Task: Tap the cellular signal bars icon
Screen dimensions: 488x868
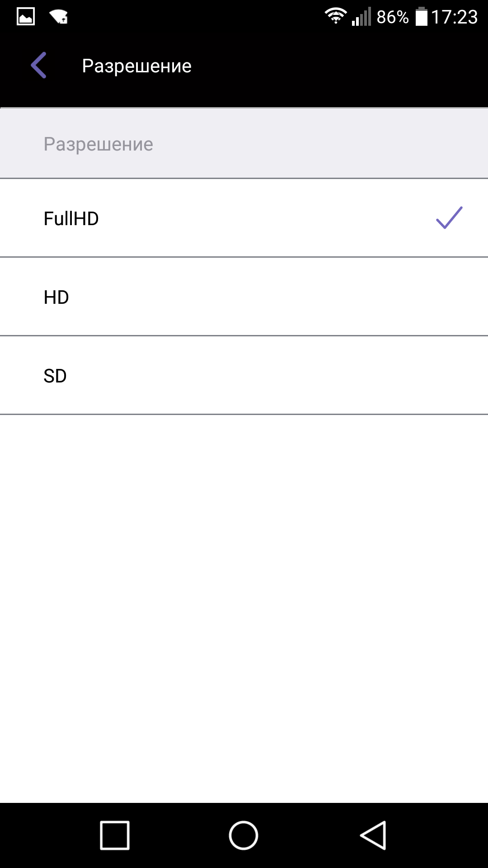Action: (361, 17)
